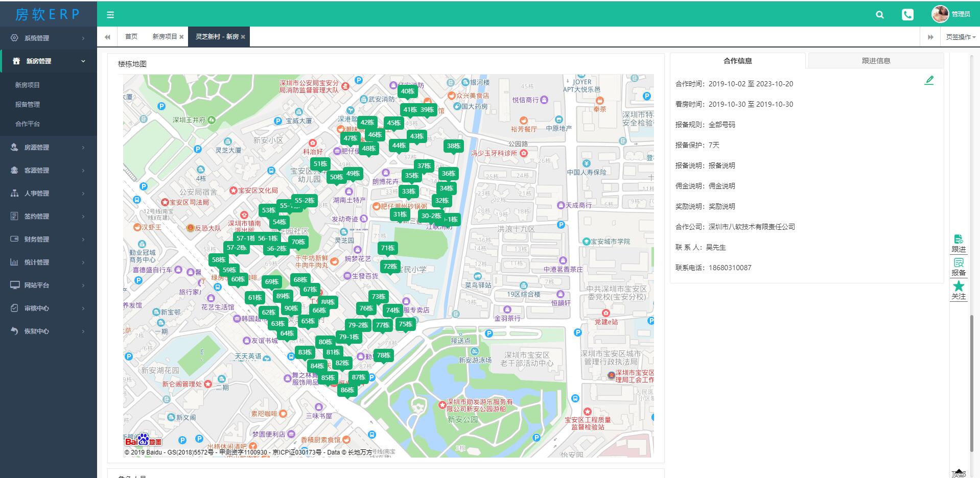The image size is (980, 478).
Task: Open the 管理员 avatar picture
Action: pos(940,14)
